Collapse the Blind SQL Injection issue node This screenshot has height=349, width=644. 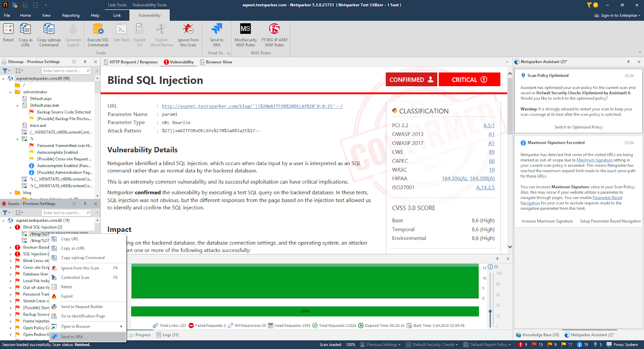click(x=10, y=227)
